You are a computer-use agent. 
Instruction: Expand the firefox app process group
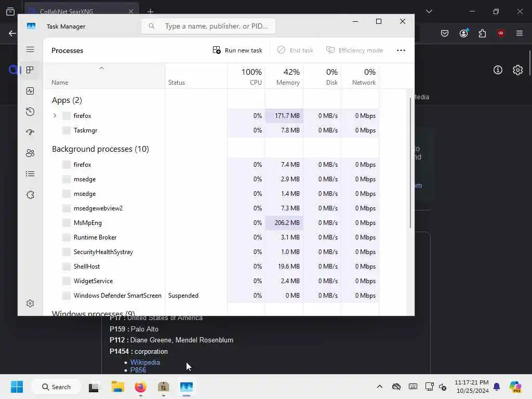(55, 116)
